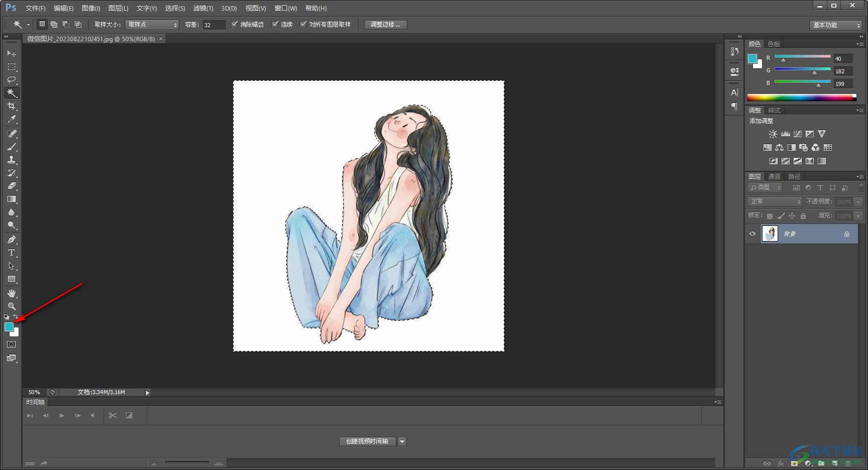868x470 pixels.
Task: Split clip with scissors in timeline
Action: [113, 415]
